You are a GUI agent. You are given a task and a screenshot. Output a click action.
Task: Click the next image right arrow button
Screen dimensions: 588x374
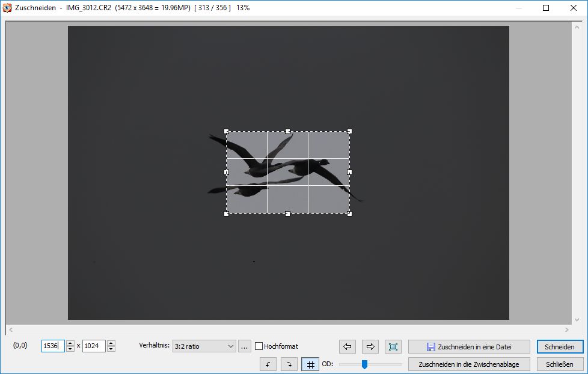[x=370, y=346]
